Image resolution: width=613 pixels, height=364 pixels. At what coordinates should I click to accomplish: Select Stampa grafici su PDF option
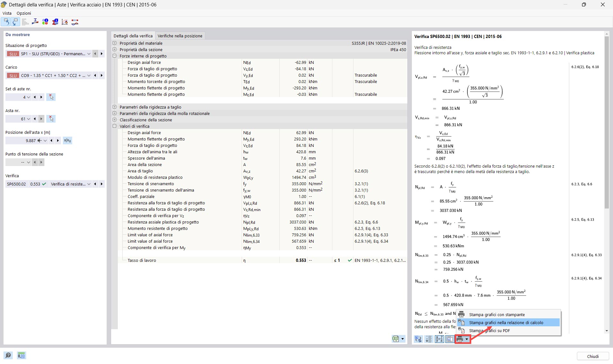point(489,330)
